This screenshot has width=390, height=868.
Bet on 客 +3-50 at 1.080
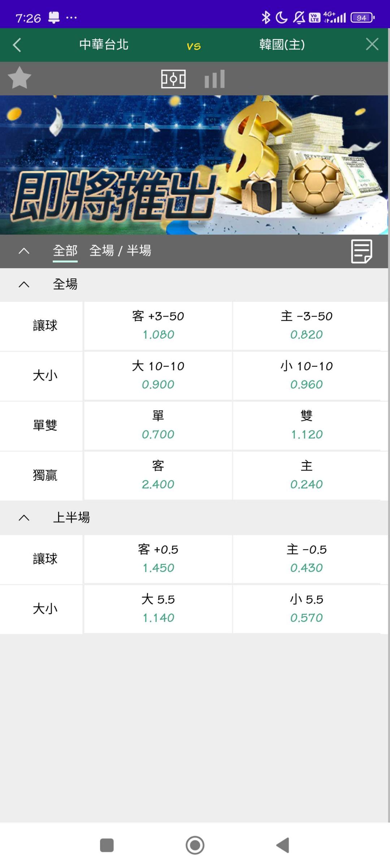158,325
